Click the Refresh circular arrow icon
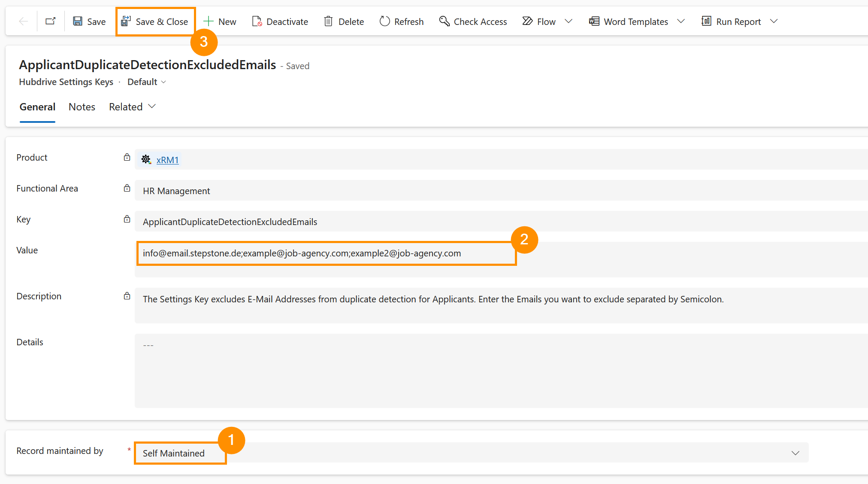This screenshot has width=868, height=484. point(384,21)
